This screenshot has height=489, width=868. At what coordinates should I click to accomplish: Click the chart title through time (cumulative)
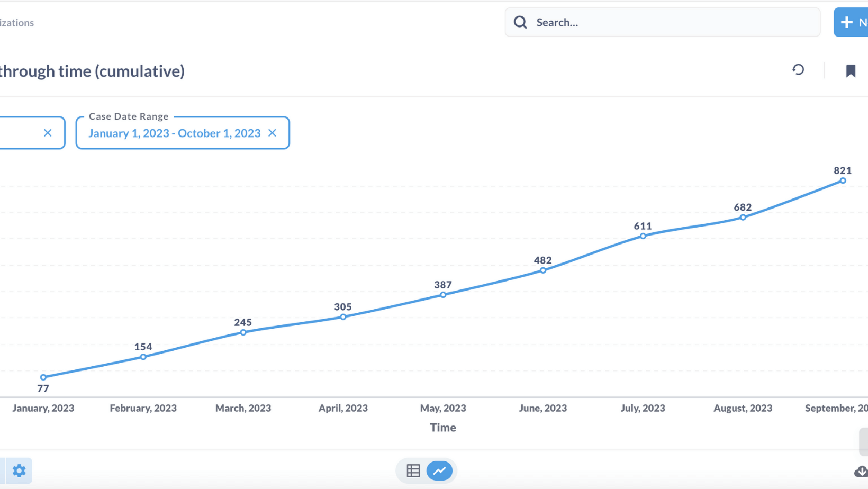tap(92, 71)
